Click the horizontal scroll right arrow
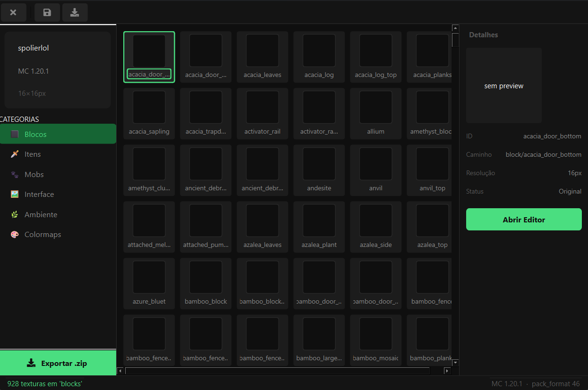This screenshot has width=588, height=390. [x=447, y=371]
